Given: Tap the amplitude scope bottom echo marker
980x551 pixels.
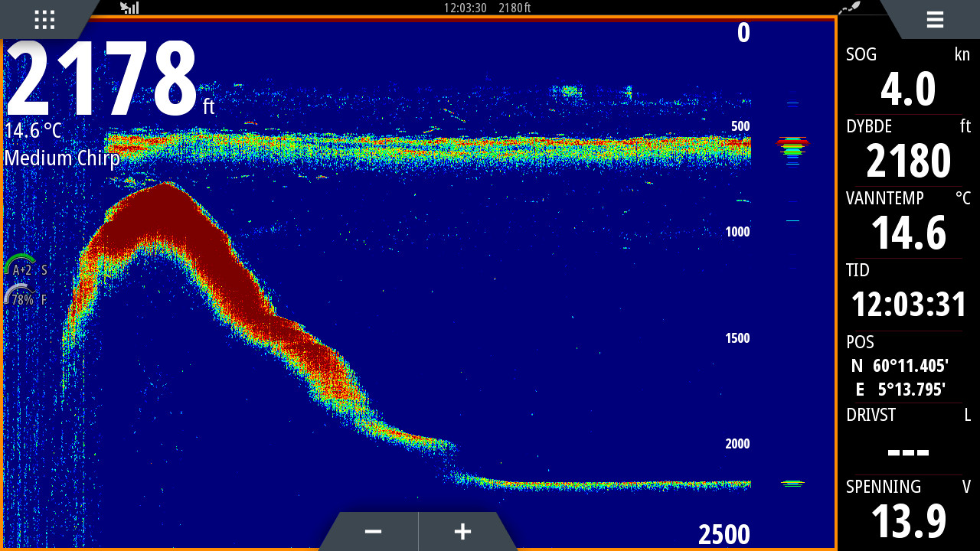Looking at the screenshot, I should [792, 483].
